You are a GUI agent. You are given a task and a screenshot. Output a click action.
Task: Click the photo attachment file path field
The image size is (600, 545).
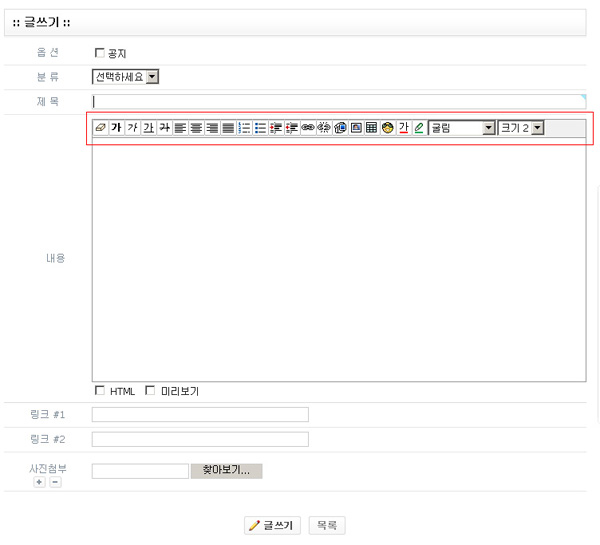(140, 471)
